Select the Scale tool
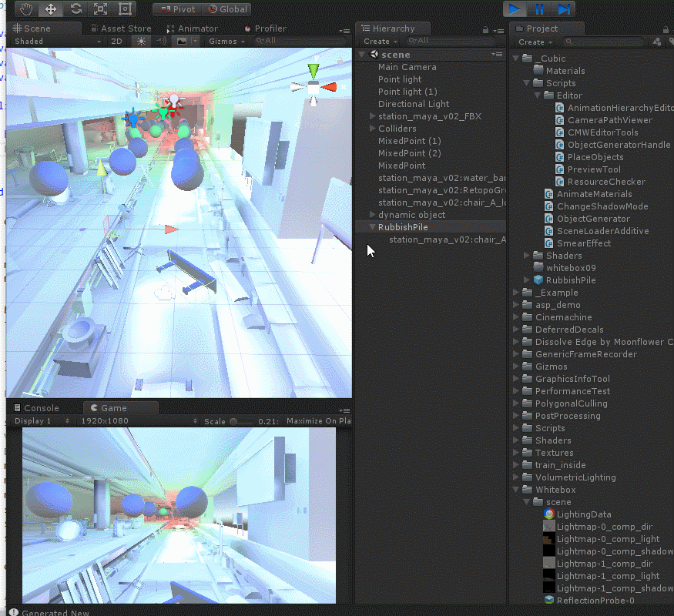Screen dimensions: 674x616 [x=100, y=9]
